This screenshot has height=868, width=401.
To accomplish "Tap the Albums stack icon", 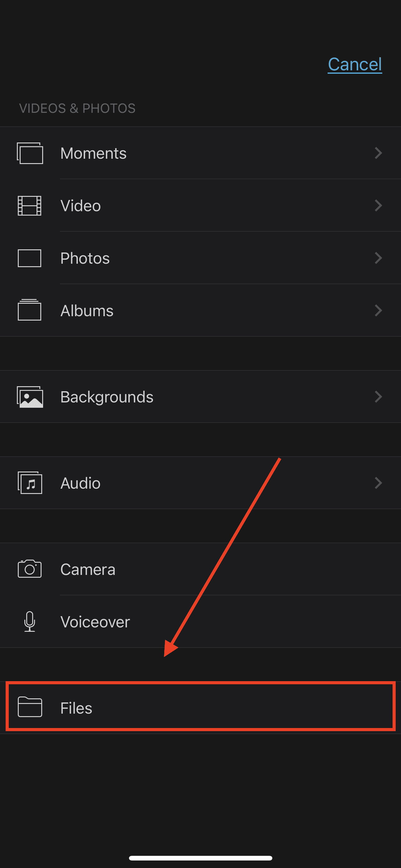I will pos(30,310).
